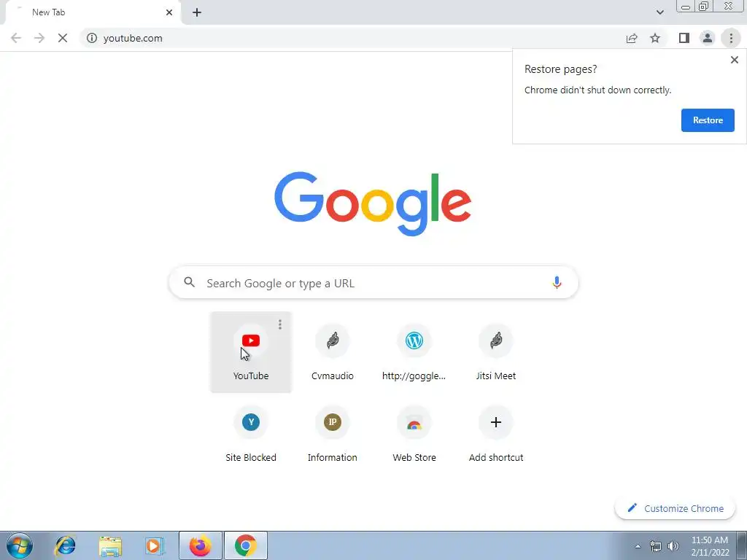Select the New Tab tab
Image resolution: width=747 pixels, height=560 pixels.
point(93,13)
